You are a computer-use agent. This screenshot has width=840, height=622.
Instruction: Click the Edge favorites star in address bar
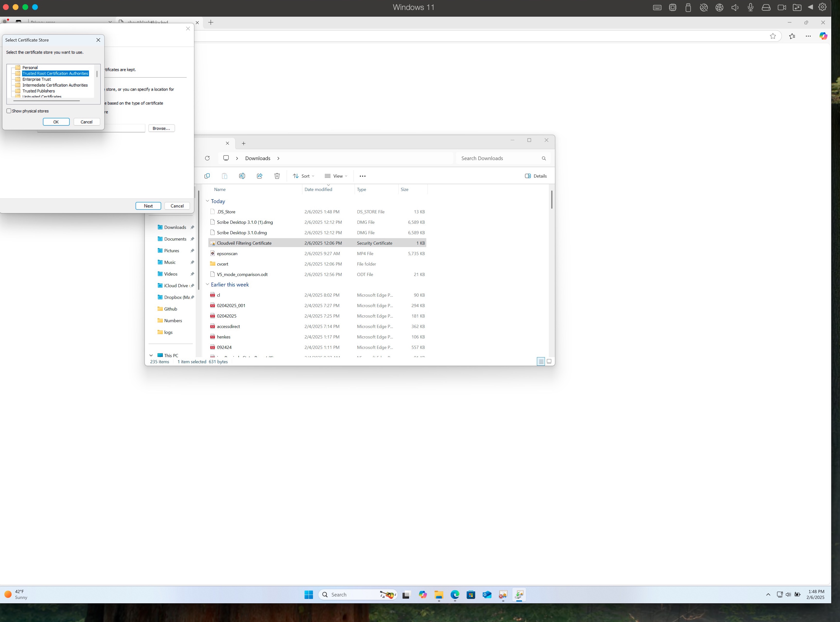[773, 36]
